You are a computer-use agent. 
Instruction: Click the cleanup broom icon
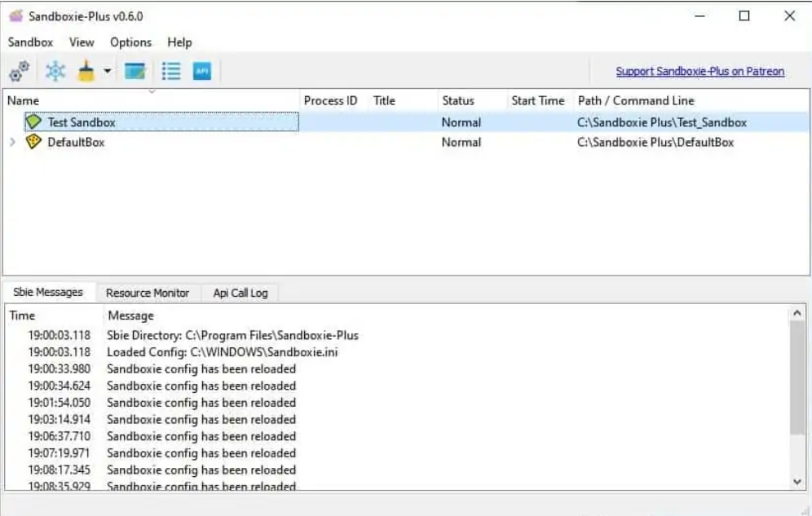pos(86,71)
